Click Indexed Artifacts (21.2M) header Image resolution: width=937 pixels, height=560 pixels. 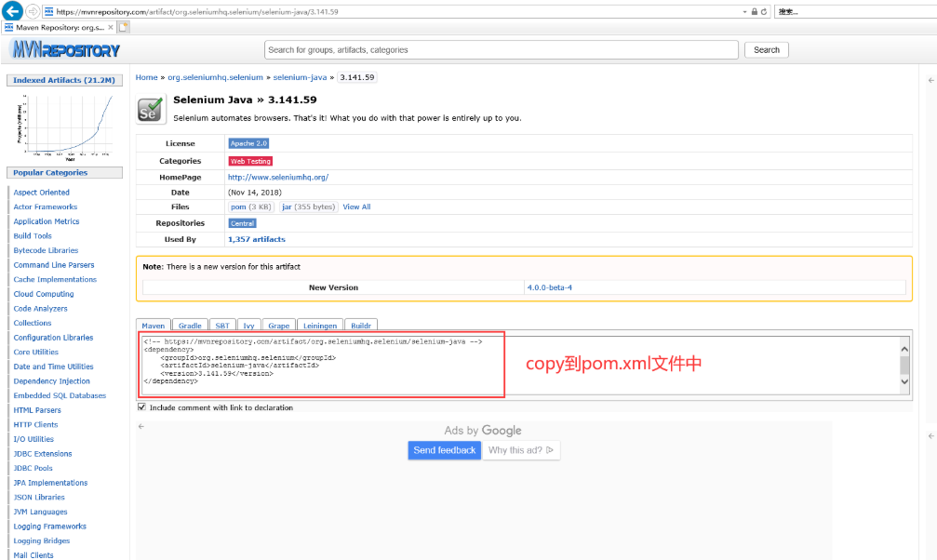tap(64, 80)
